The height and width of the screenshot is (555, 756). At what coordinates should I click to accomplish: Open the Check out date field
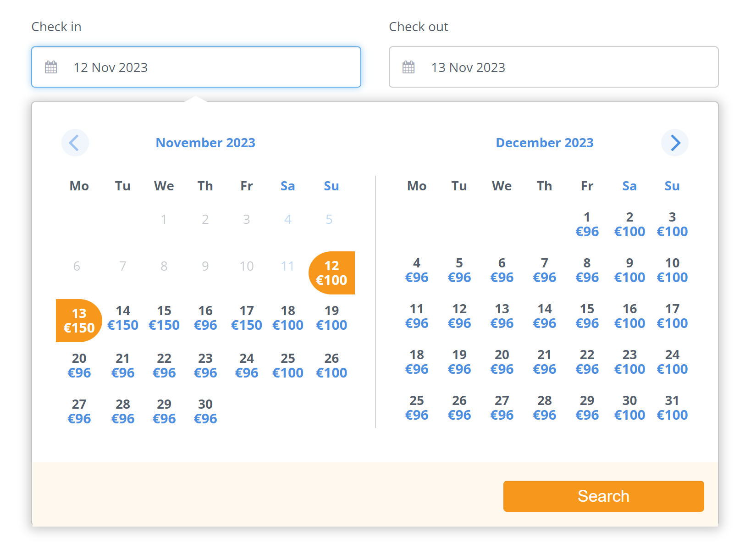[x=553, y=67]
